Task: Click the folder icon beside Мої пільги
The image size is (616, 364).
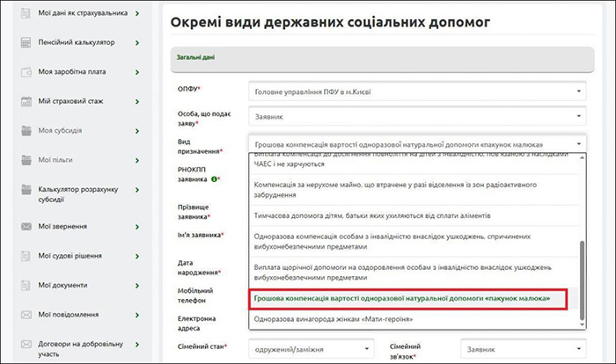Action: tap(26, 160)
